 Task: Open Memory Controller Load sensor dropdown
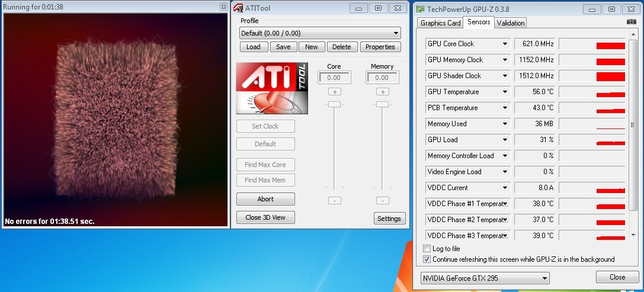pyautogui.click(x=505, y=156)
